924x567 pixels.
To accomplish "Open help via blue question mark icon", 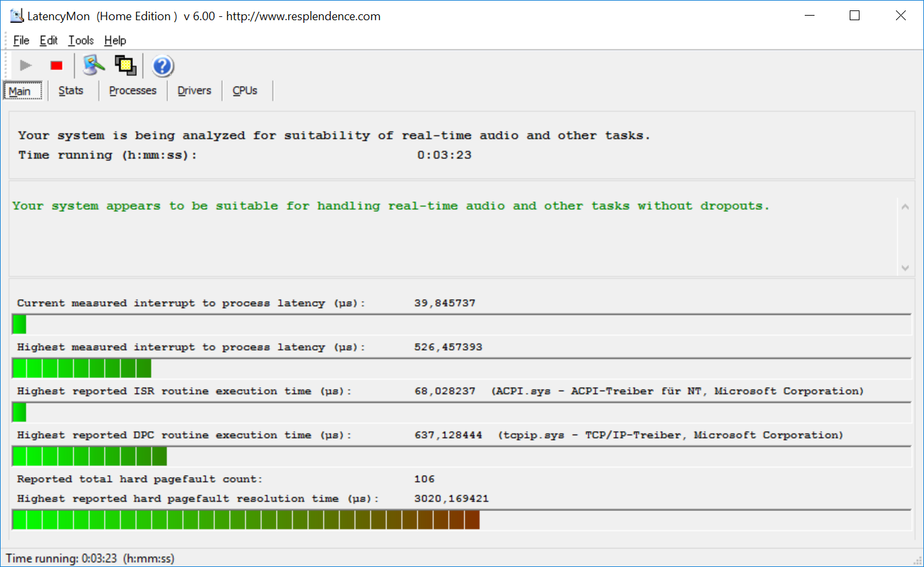I will click(x=162, y=66).
